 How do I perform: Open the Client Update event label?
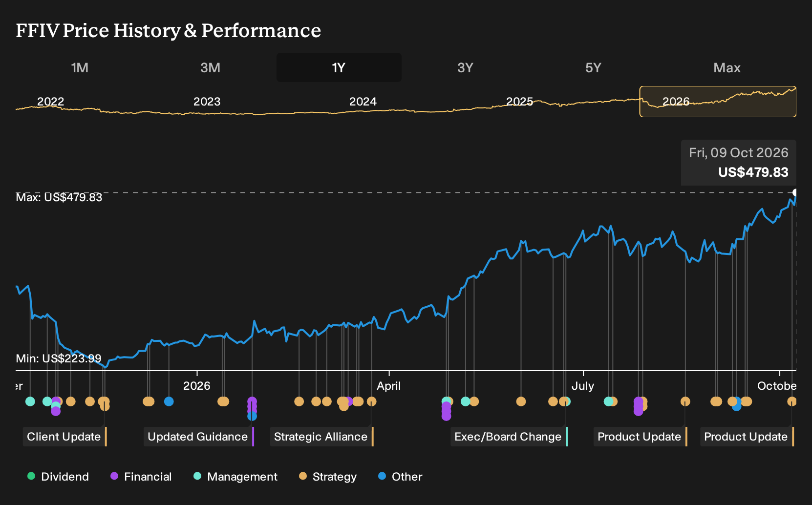tap(64, 437)
